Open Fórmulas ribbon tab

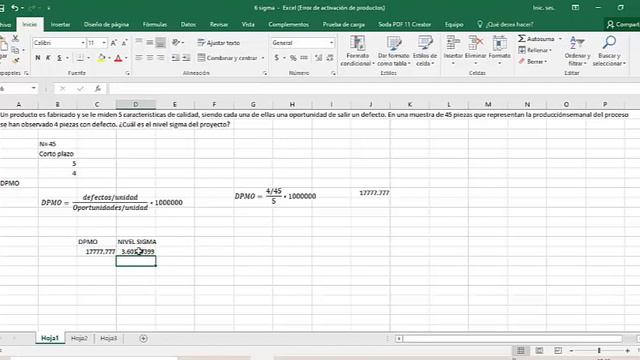pyautogui.click(x=155, y=24)
